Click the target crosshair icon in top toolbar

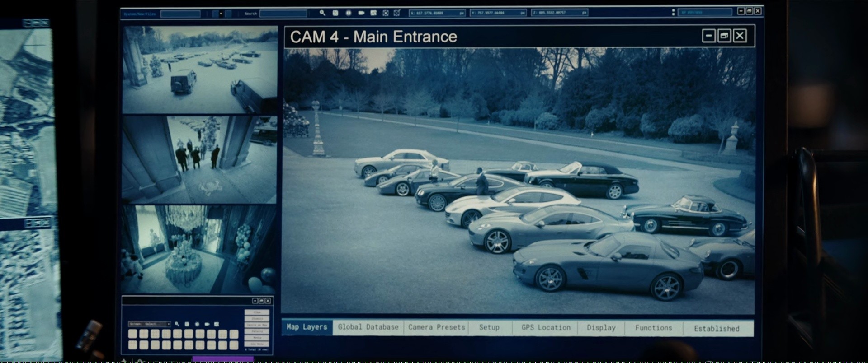click(386, 13)
